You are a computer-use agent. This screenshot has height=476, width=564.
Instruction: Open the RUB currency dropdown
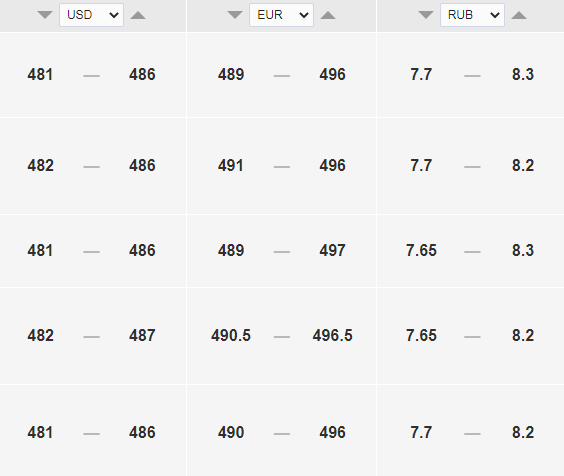click(x=472, y=15)
